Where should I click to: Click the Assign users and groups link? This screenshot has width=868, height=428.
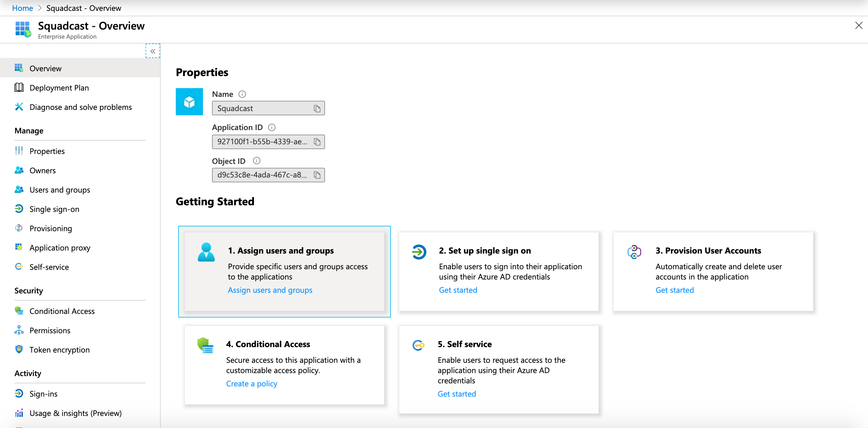click(x=270, y=290)
